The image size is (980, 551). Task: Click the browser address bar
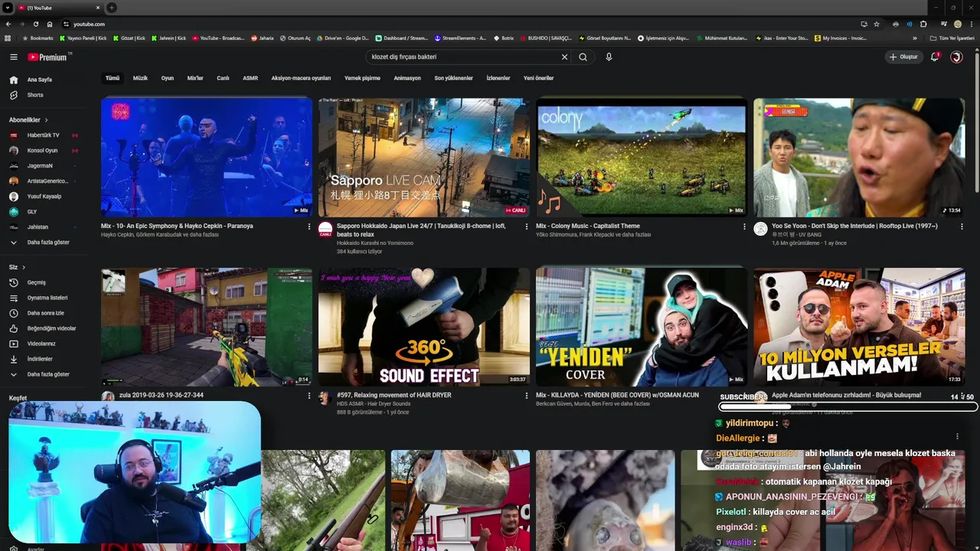(459, 24)
